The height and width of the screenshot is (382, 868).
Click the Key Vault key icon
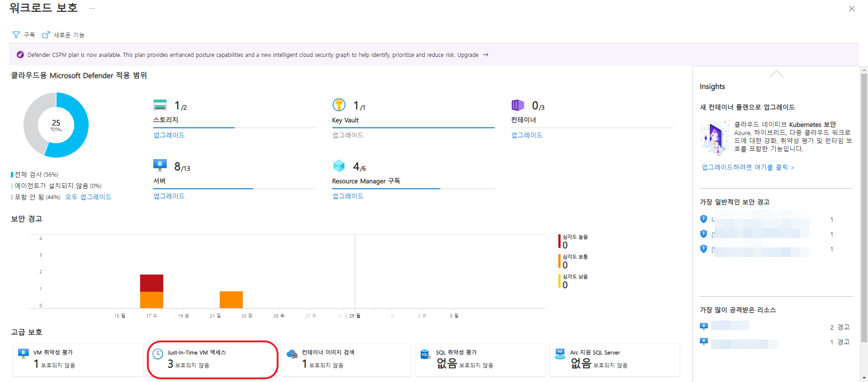(339, 105)
